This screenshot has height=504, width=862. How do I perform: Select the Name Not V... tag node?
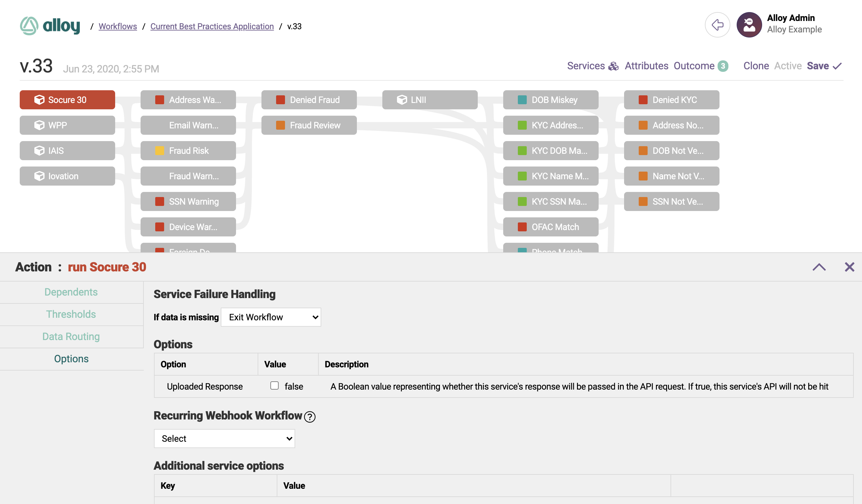[671, 176]
